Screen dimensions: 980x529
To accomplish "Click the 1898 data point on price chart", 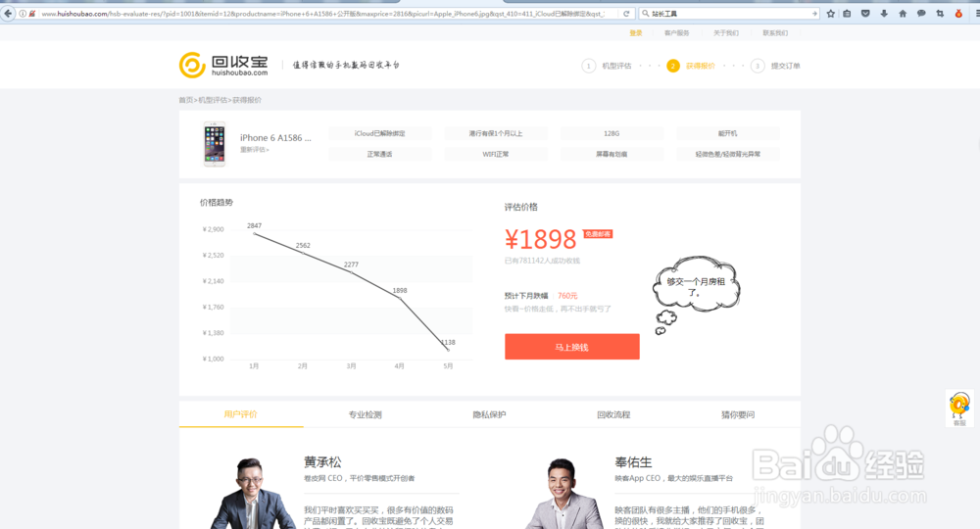I will [x=401, y=299].
